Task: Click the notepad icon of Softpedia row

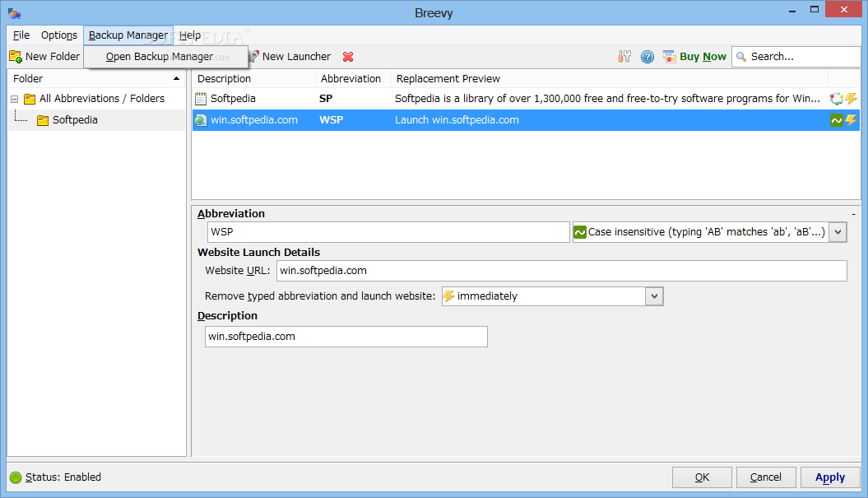Action: [x=201, y=99]
